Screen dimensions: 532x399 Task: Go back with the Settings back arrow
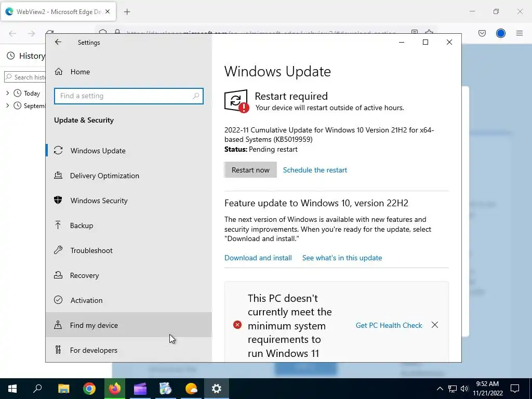[58, 42]
